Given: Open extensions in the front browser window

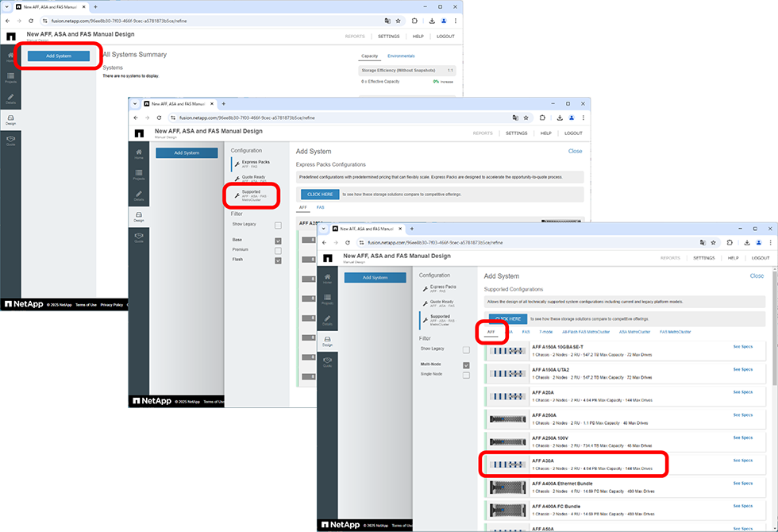Looking at the screenshot, I should point(730,243).
